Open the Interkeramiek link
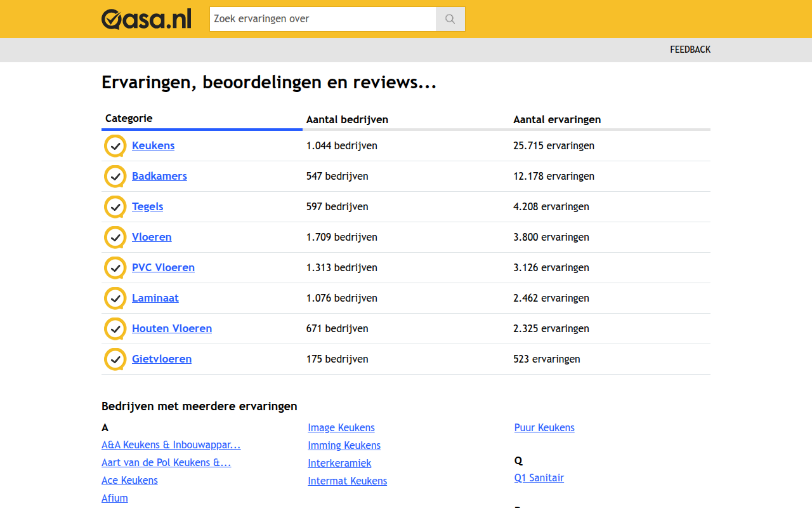The image size is (812, 508). (339, 463)
